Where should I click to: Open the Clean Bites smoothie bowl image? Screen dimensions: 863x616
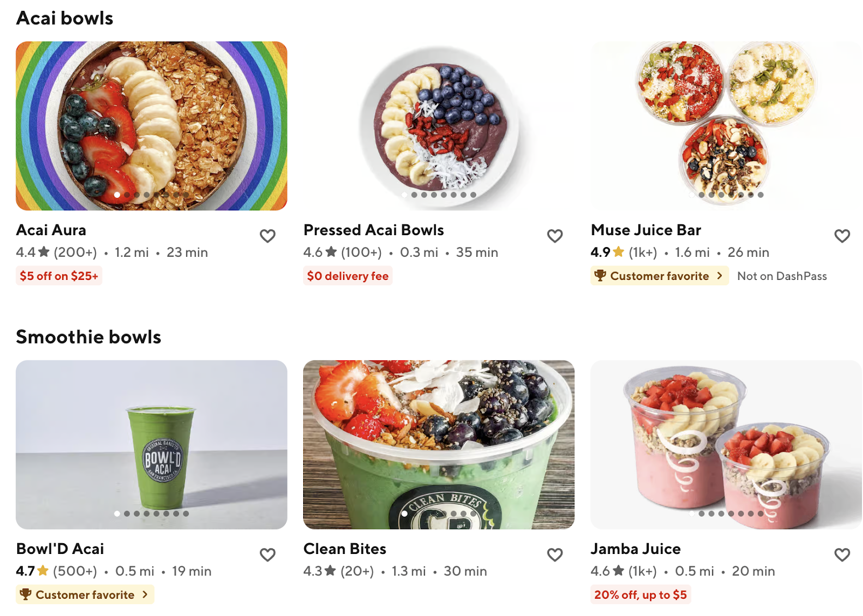point(439,444)
